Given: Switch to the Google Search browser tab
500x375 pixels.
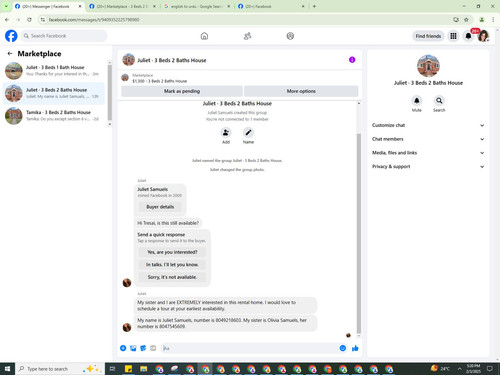Looking at the screenshot, I should click(197, 6).
